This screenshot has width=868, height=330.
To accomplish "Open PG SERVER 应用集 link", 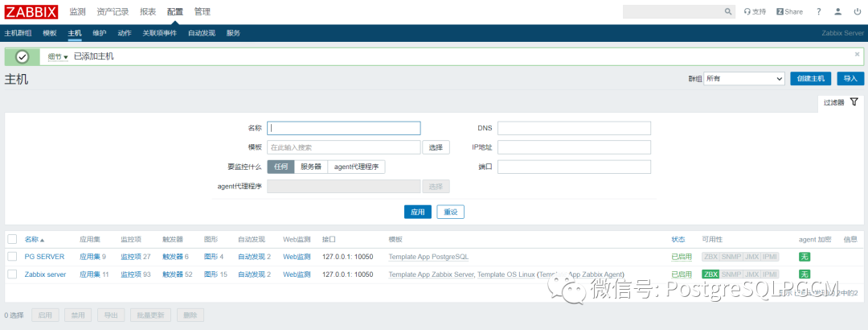I will tap(90, 257).
